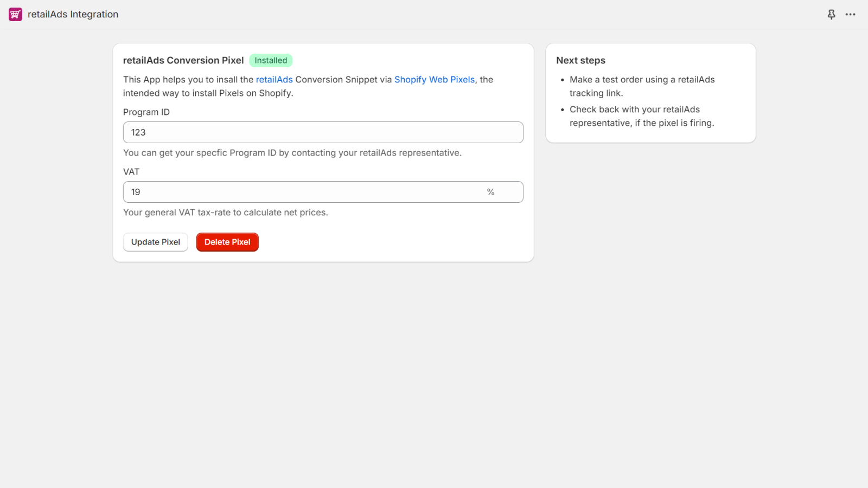868x488 pixels.
Task: Click the VAT tax-rate help text
Action: point(225,213)
